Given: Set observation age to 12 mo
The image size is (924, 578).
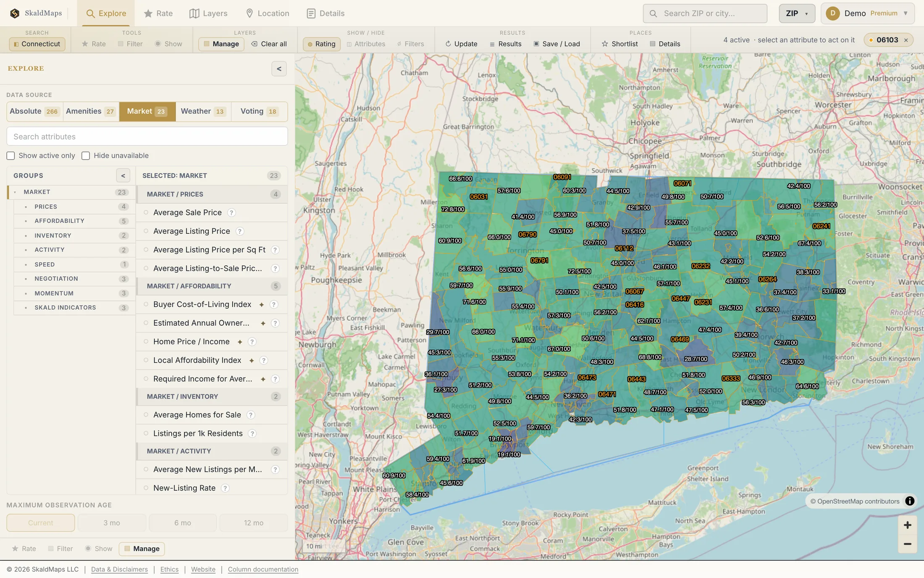Looking at the screenshot, I should coord(254,523).
